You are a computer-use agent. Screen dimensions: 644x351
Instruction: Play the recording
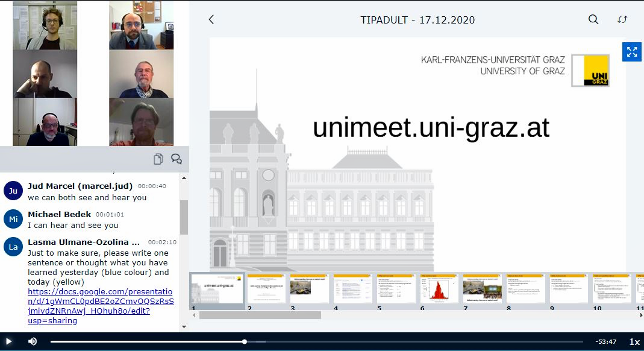[x=8, y=341]
